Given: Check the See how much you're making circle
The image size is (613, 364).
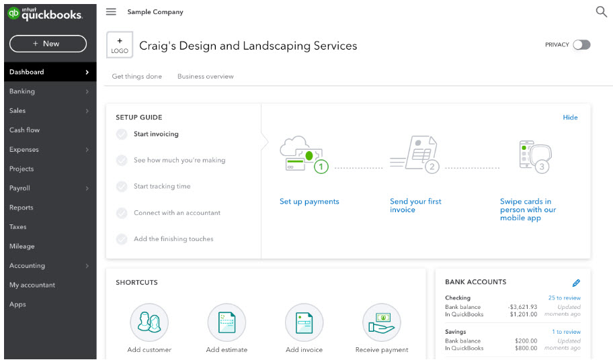Looking at the screenshot, I should 122,160.
